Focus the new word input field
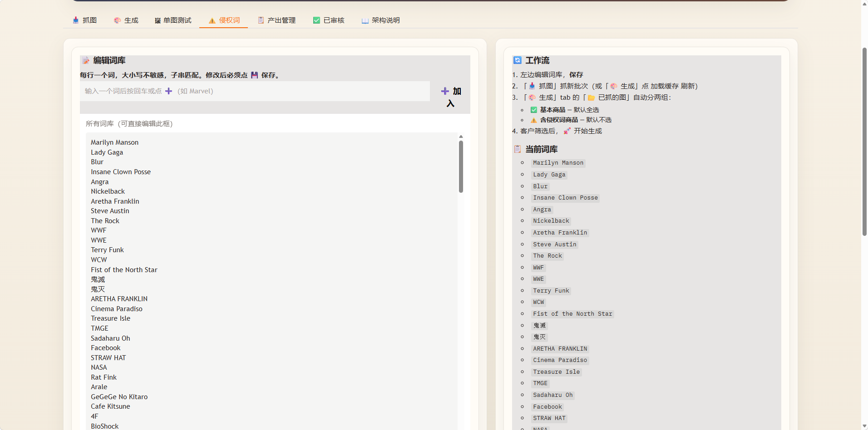868x430 pixels. pos(255,91)
